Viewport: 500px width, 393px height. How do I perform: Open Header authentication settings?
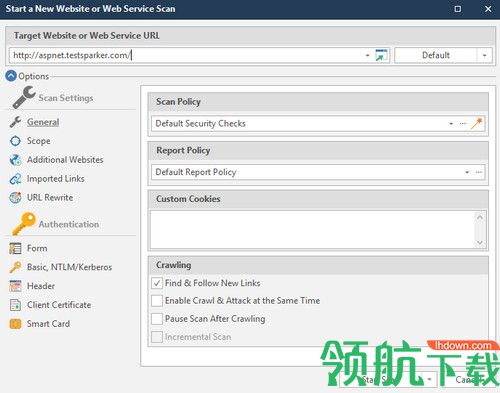(41, 286)
